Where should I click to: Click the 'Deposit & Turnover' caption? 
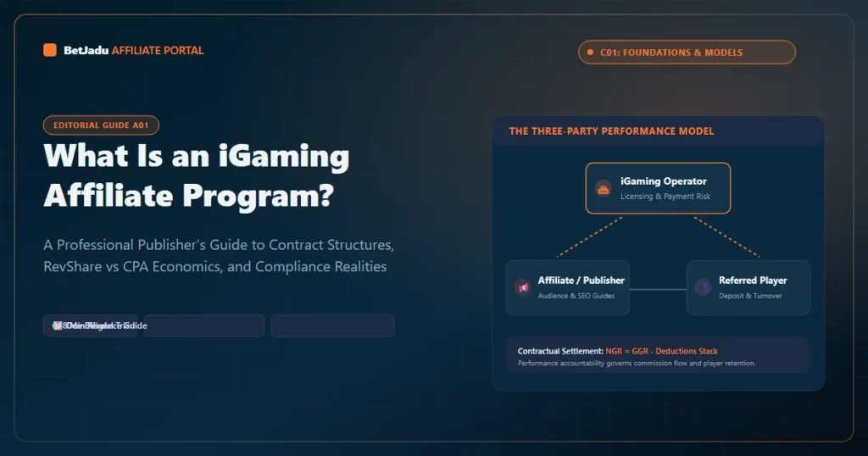[751, 296]
